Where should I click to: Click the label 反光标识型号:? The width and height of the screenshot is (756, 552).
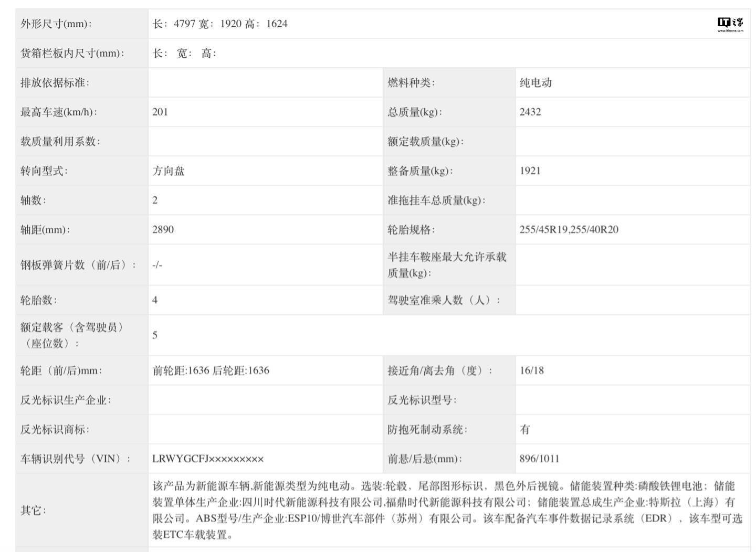tap(422, 400)
